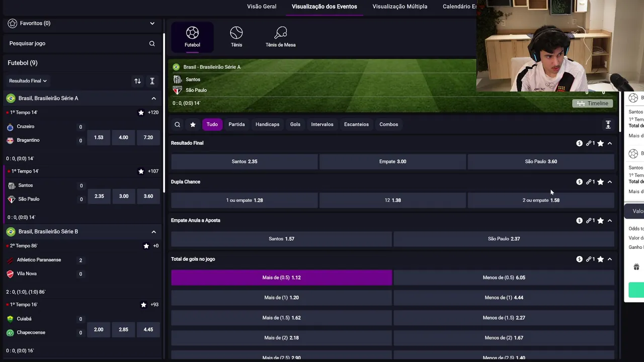
Task: Select the Partida market filter
Action: (x=236, y=125)
